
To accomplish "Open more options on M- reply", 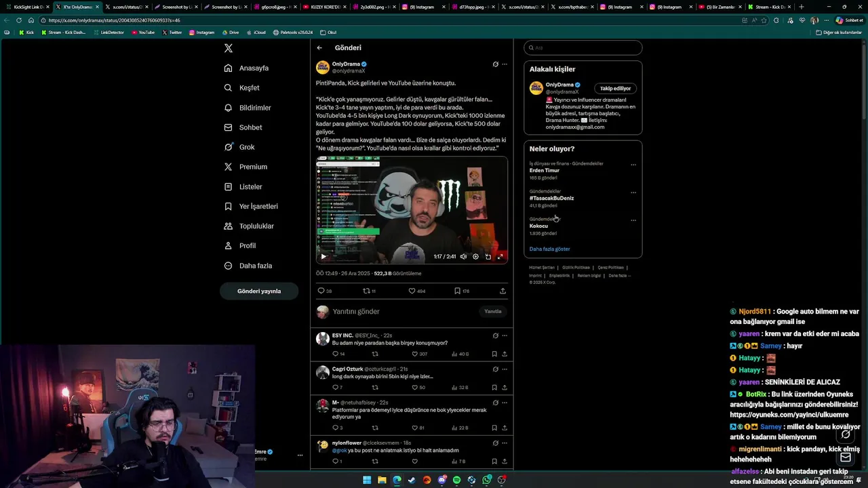I will point(505,403).
